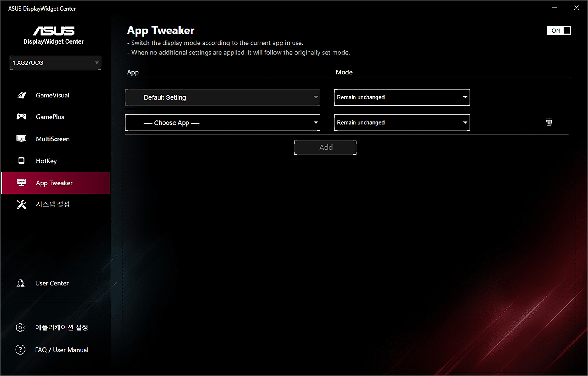Toggle the App Tweaker ON switch

pos(559,30)
